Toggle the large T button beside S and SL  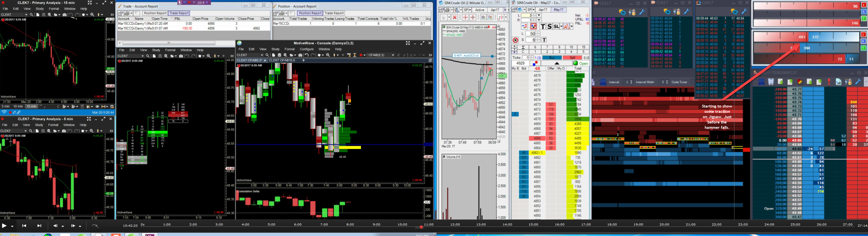(x=543, y=26)
